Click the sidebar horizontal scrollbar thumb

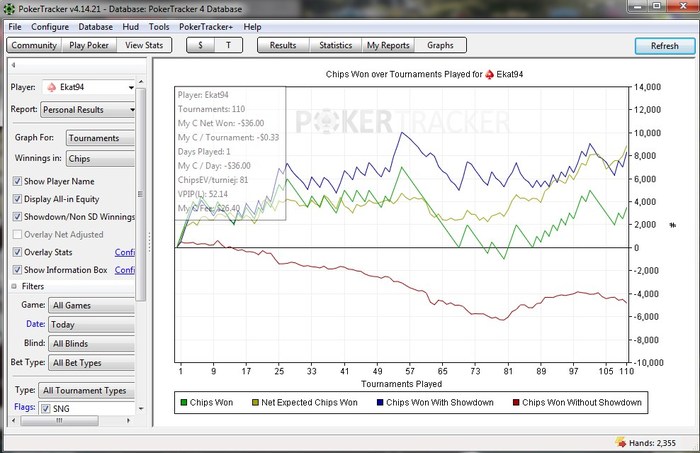point(59,420)
